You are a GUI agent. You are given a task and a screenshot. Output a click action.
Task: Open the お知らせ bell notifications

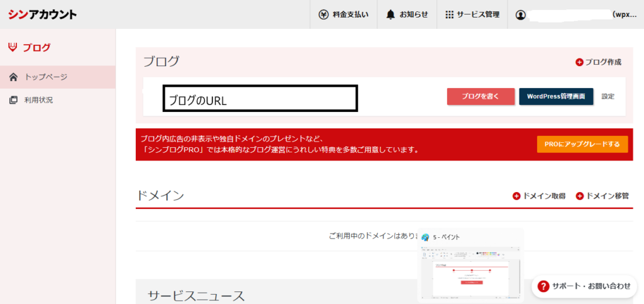pos(407,14)
